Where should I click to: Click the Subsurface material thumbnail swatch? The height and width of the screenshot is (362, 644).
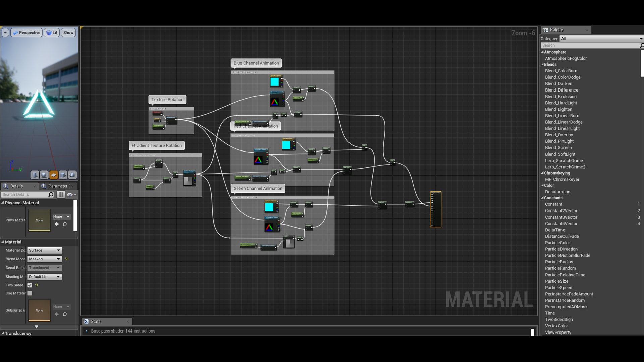tap(39, 310)
